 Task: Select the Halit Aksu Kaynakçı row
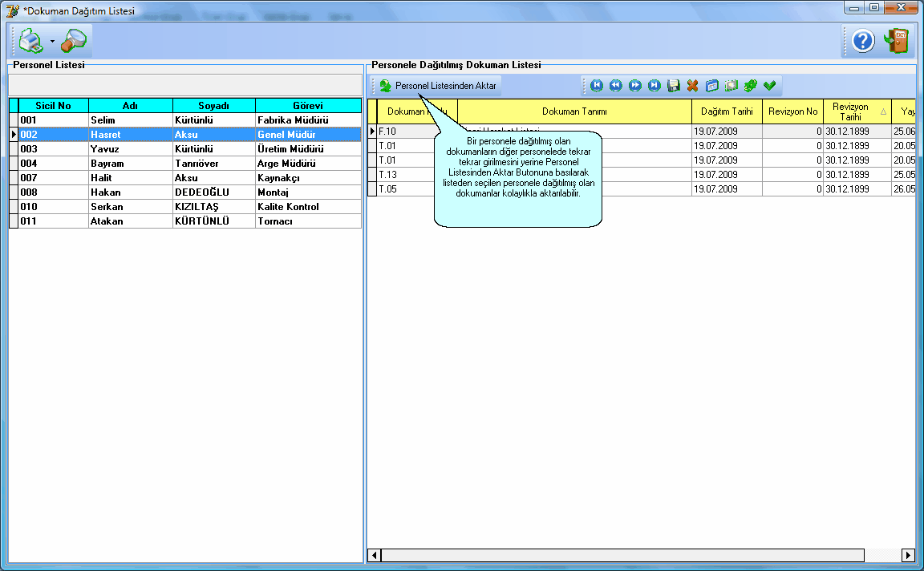(185, 178)
